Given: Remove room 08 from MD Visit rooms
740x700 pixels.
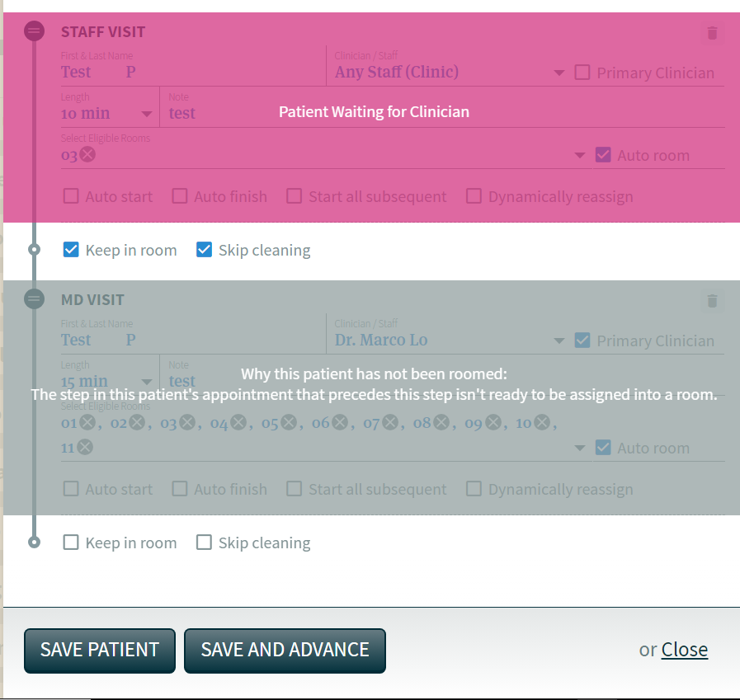Looking at the screenshot, I should tap(441, 422).
